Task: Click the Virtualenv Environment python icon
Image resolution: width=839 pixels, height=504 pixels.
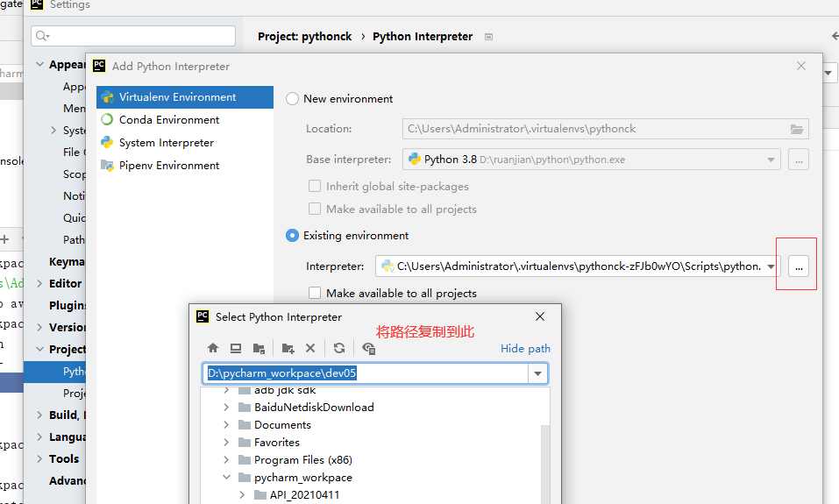Action: (108, 96)
